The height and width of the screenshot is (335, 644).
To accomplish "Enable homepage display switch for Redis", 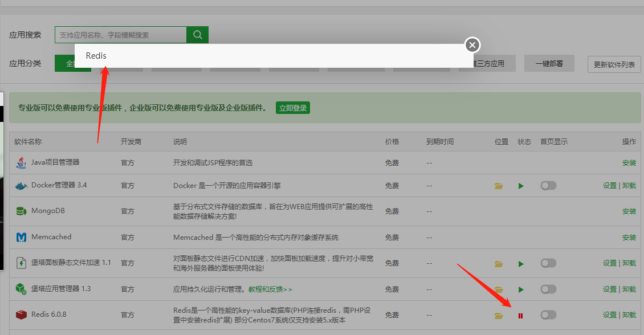I will tap(548, 315).
